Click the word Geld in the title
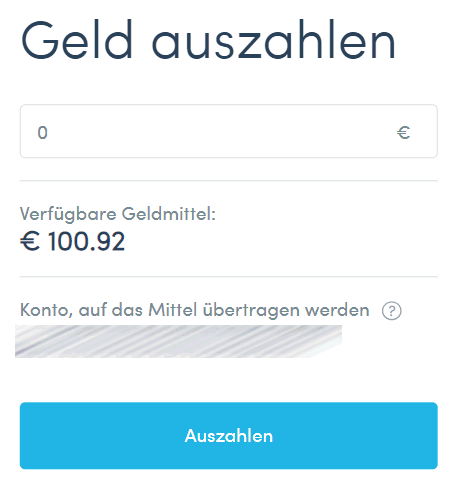Screen dimensions: 449x478 [77, 40]
